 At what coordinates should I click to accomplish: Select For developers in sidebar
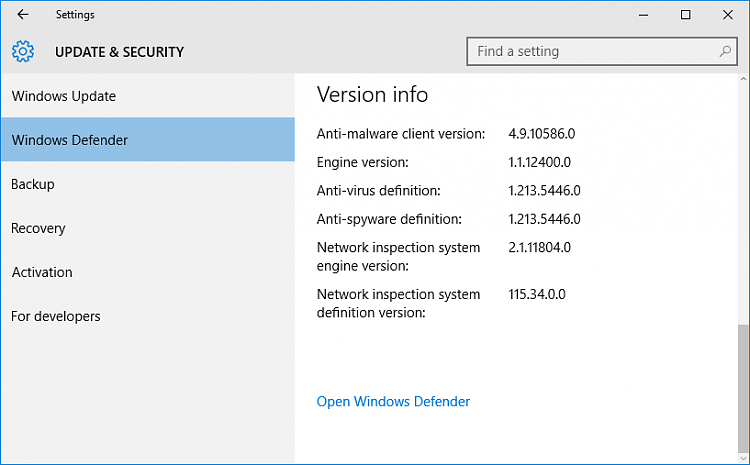coord(148,316)
